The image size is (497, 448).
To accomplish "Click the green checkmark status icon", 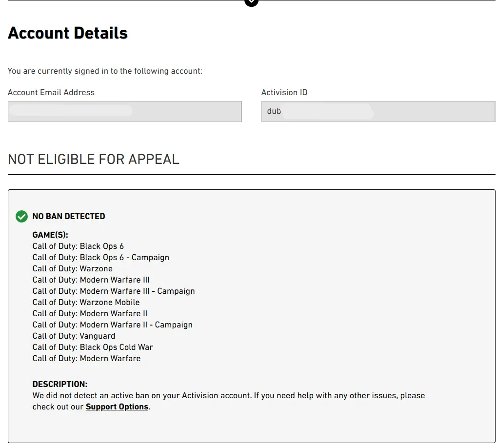I will point(21,216).
